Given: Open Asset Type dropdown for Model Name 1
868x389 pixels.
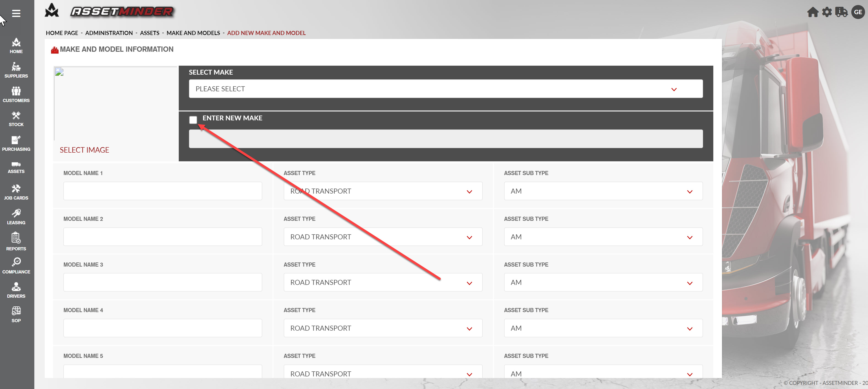Looking at the screenshot, I should 383,191.
